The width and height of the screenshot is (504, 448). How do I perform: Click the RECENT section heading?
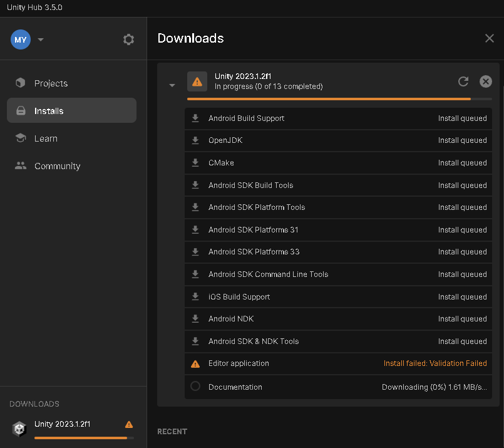click(172, 432)
